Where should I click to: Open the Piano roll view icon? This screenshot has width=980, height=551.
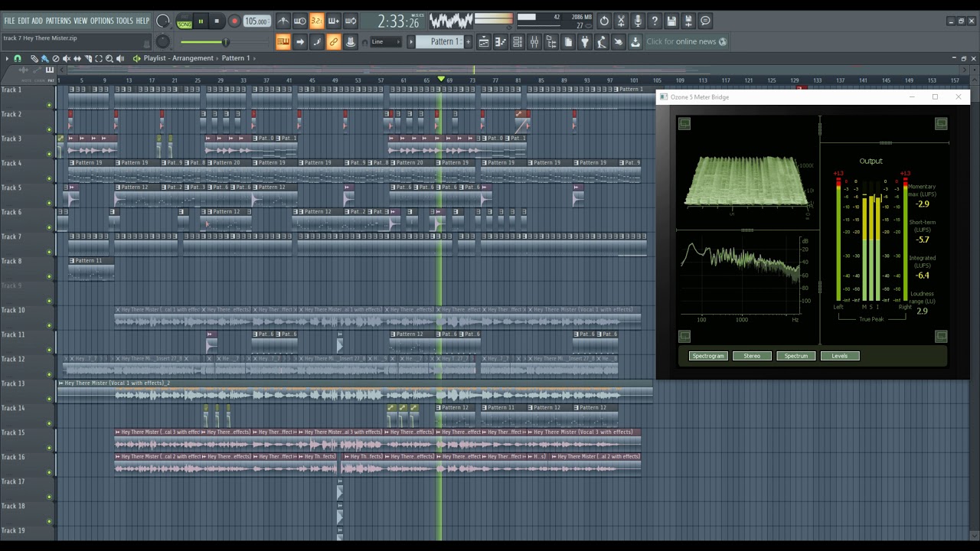coord(501,42)
